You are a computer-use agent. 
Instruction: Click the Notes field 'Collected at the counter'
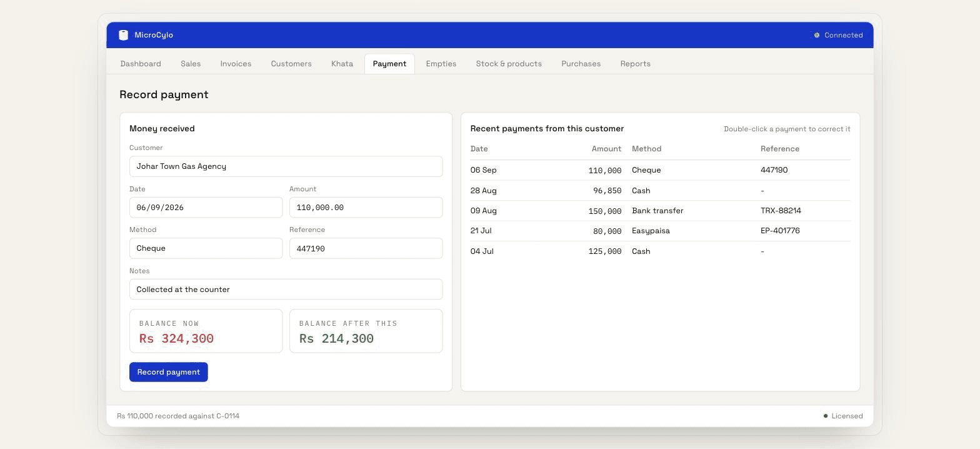click(x=286, y=290)
